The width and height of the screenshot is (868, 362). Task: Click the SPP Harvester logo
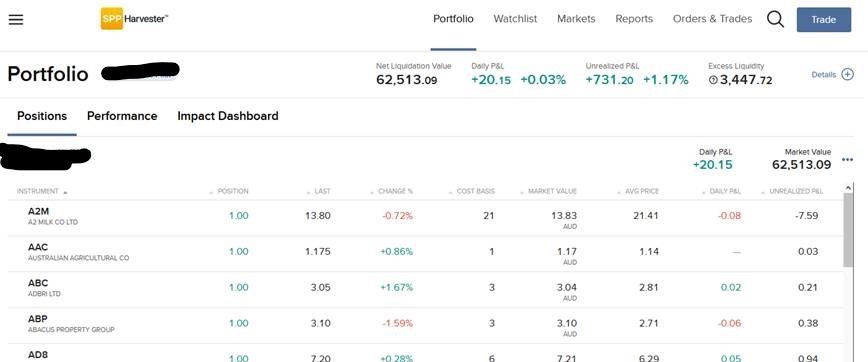point(134,19)
